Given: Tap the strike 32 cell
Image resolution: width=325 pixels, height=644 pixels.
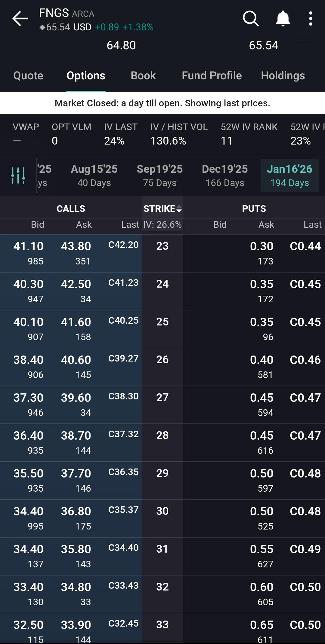Looking at the screenshot, I should 162,594.
